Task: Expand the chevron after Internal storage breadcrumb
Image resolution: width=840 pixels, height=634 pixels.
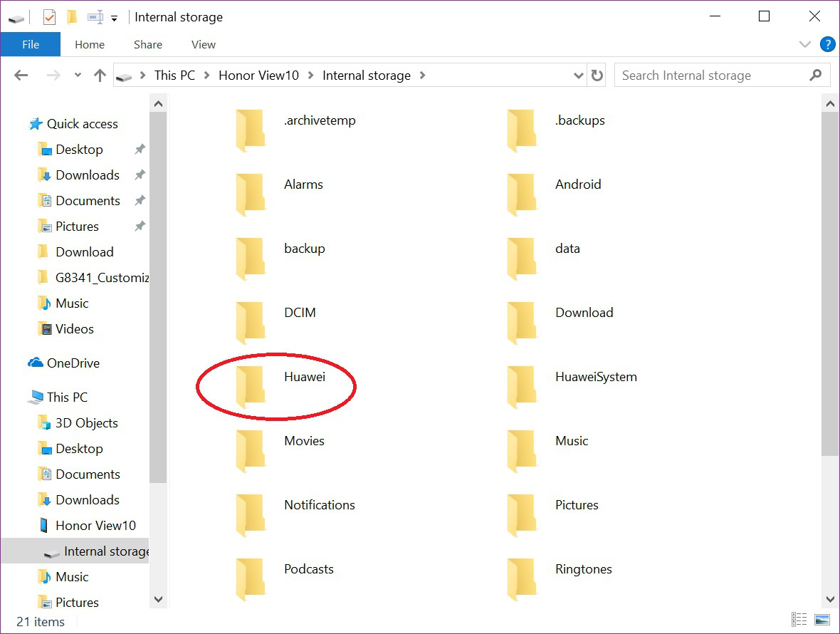Action: [423, 76]
